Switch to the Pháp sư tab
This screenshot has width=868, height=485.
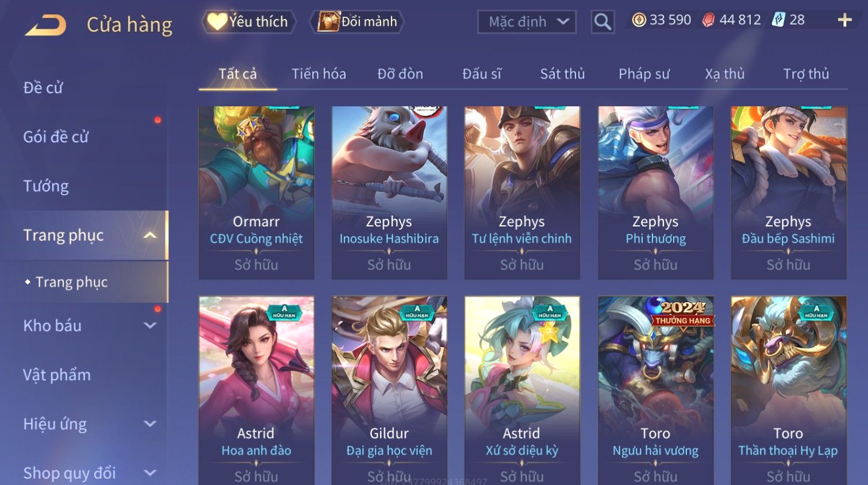coord(644,74)
